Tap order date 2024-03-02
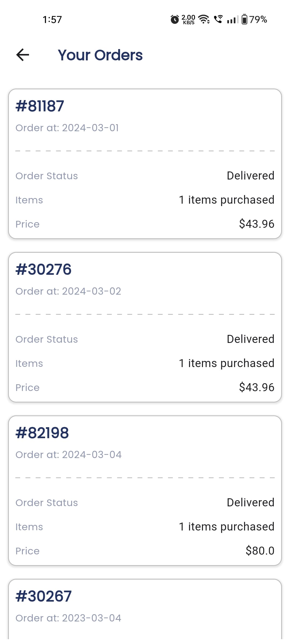The image size is (290, 644). 68,291
